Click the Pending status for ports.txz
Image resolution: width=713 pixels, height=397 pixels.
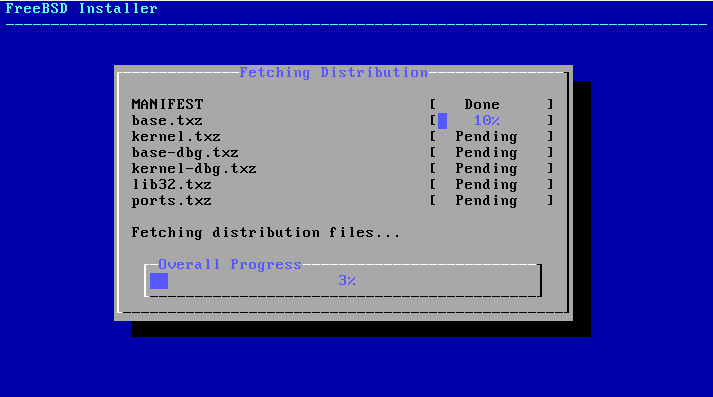point(487,201)
